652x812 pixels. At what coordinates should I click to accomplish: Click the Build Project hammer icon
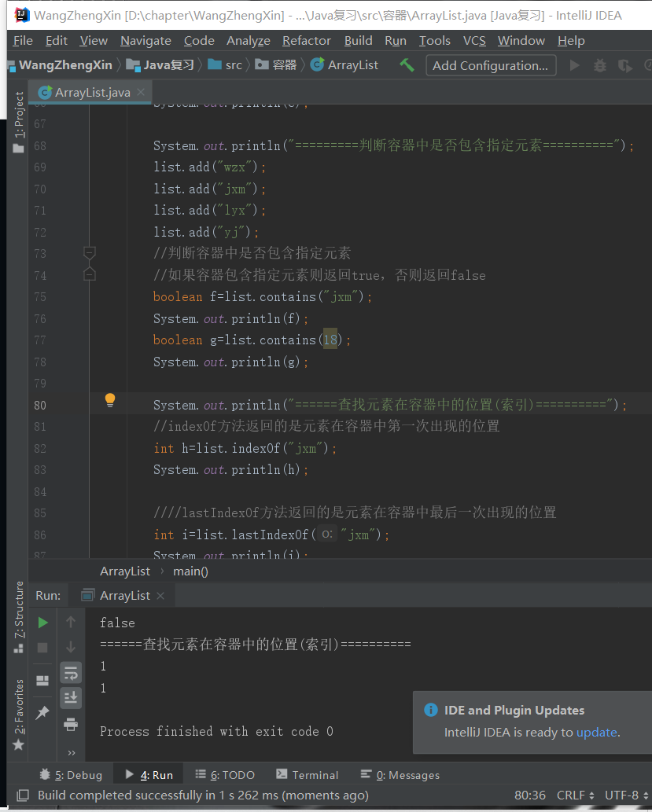pyautogui.click(x=407, y=65)
